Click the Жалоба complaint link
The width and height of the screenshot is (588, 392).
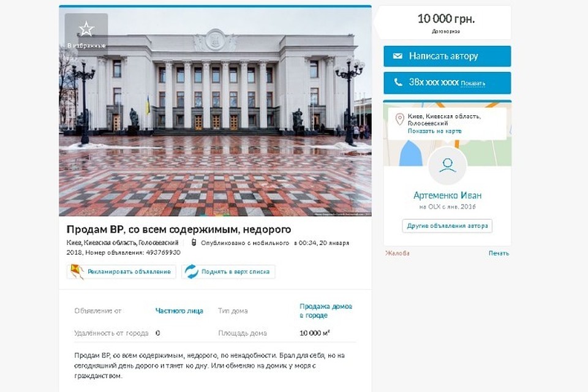pos(397,253)
